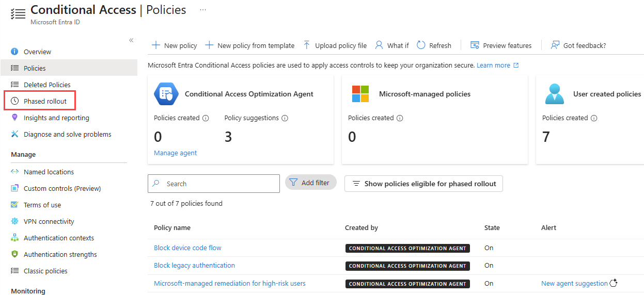Open Microsoft-managed remediation for high-risk users policy
The height and width of the screenshot is (295, 644).
coord(230,283)
